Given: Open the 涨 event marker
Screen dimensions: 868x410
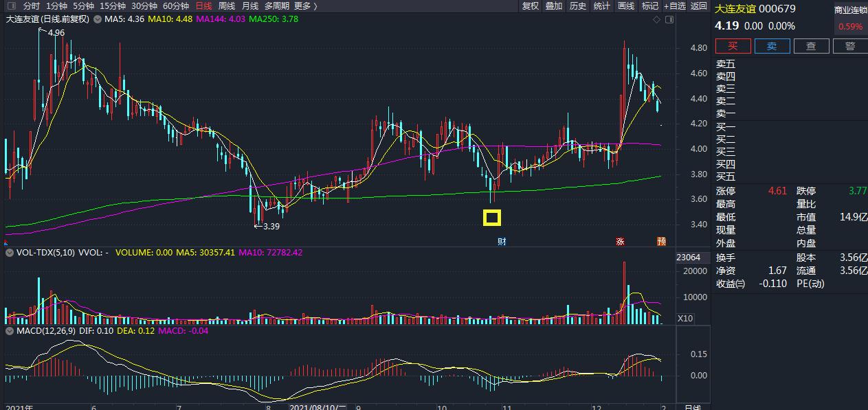Looking at the screenshot, I should (621, 241).
